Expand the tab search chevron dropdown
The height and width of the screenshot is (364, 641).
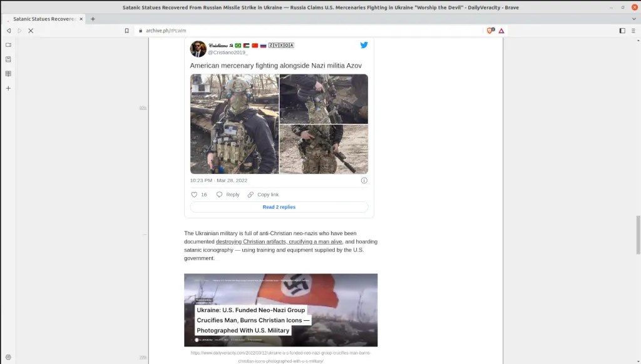(x=633, y=19)
